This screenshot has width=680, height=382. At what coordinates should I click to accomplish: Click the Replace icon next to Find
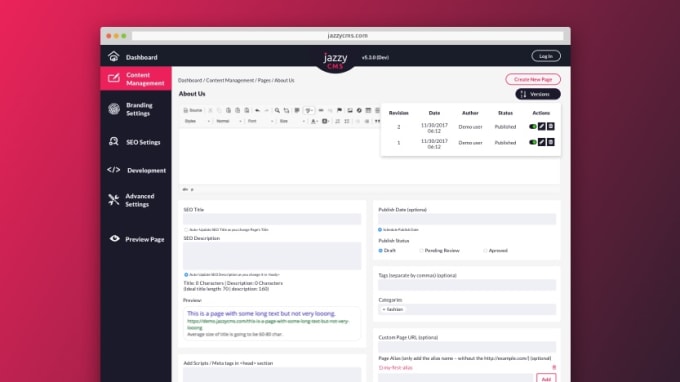(286, 111)
